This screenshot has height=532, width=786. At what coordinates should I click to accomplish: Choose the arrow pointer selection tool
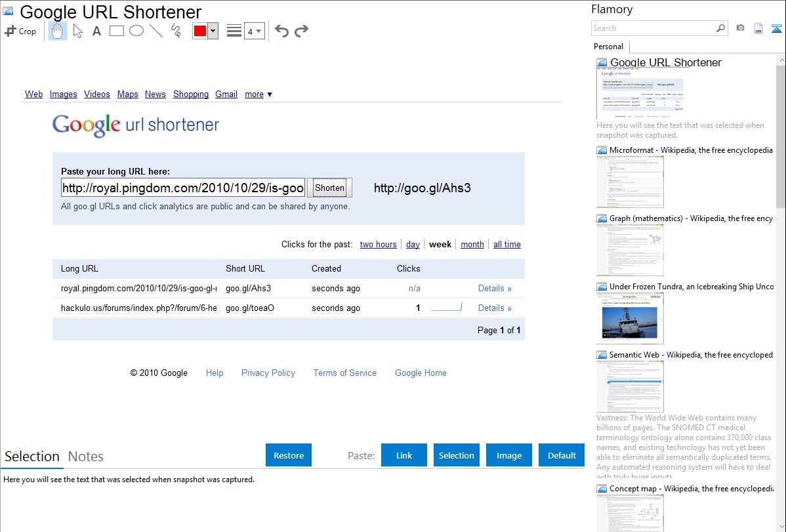click(77, 31)
